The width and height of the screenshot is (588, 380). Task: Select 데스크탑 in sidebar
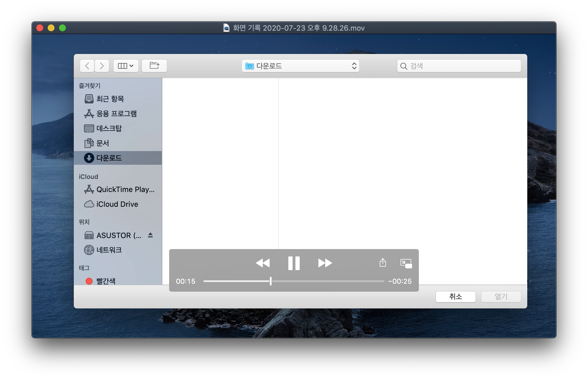tap(109, 128)
